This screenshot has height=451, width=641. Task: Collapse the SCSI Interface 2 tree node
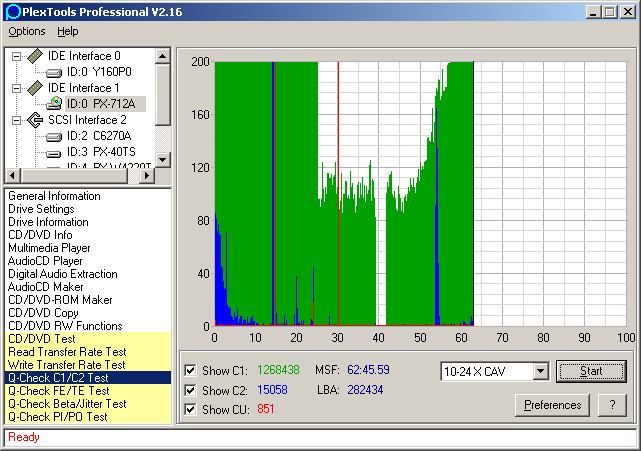[16, 120]
